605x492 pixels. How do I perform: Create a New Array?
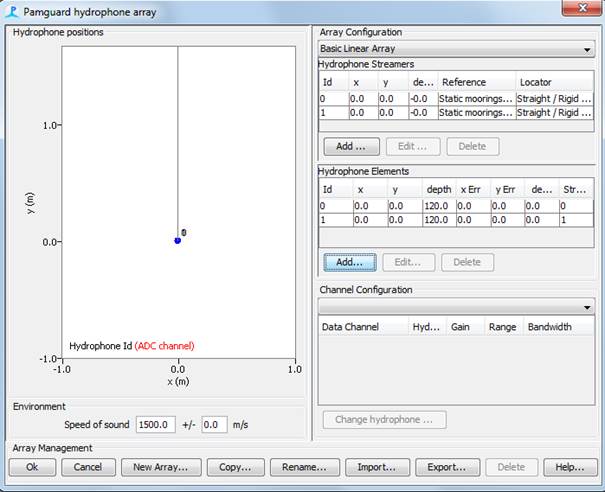[161, 467]
